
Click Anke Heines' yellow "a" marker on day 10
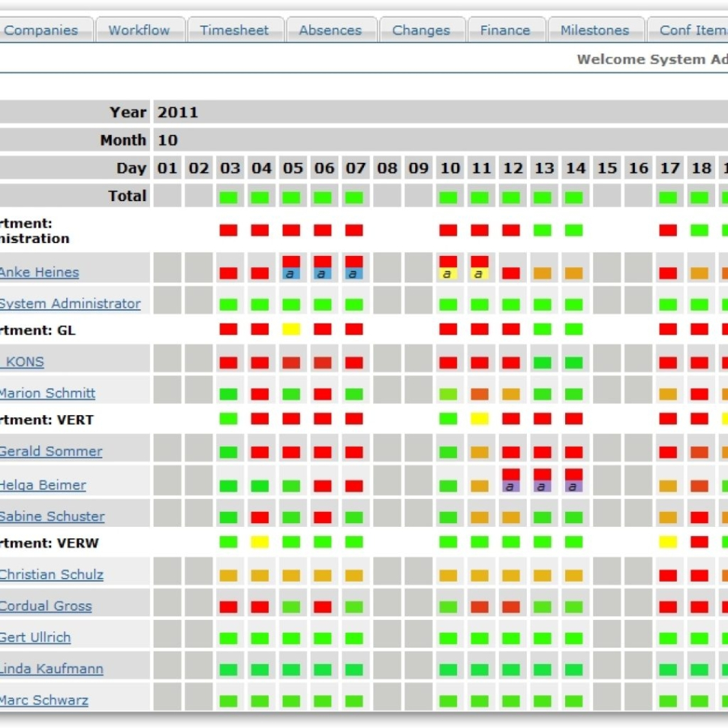(x=450, y=273)
